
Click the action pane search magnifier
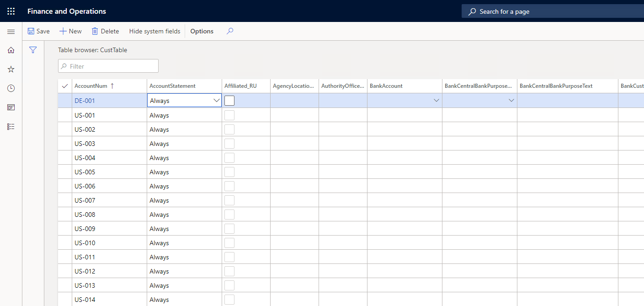(230, 31)
